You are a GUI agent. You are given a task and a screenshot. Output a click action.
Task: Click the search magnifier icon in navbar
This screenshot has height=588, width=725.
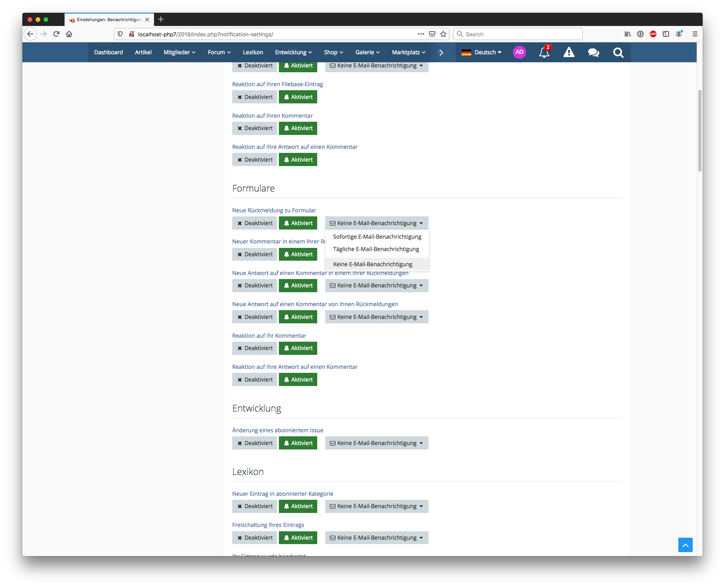tap(618, 52)
